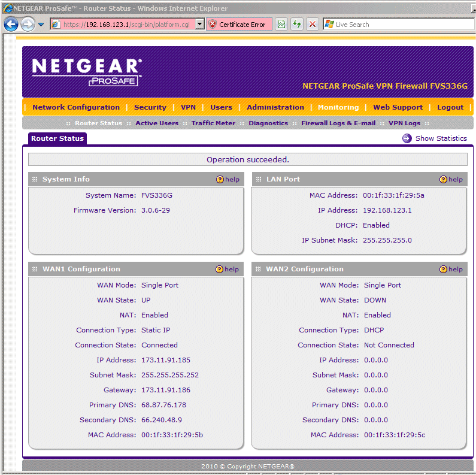
Task: Click the LAN Port help question icon
Action: [443, 179]
